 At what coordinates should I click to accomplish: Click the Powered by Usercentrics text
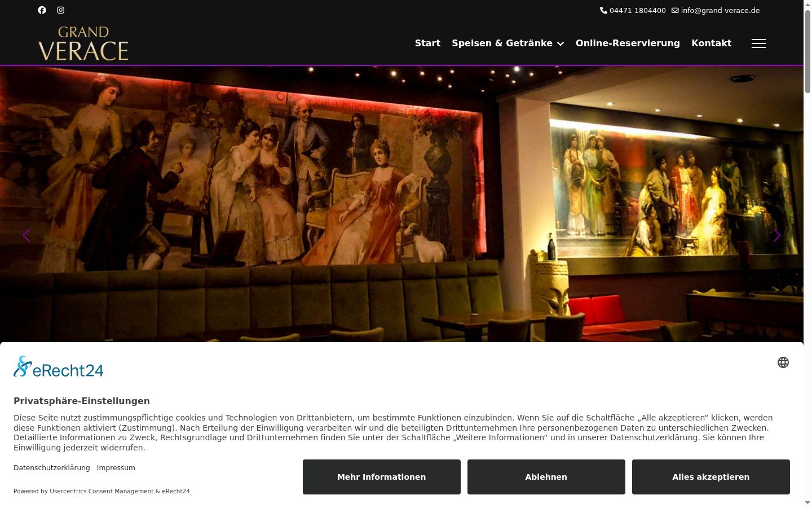click(x=101, y=491)
